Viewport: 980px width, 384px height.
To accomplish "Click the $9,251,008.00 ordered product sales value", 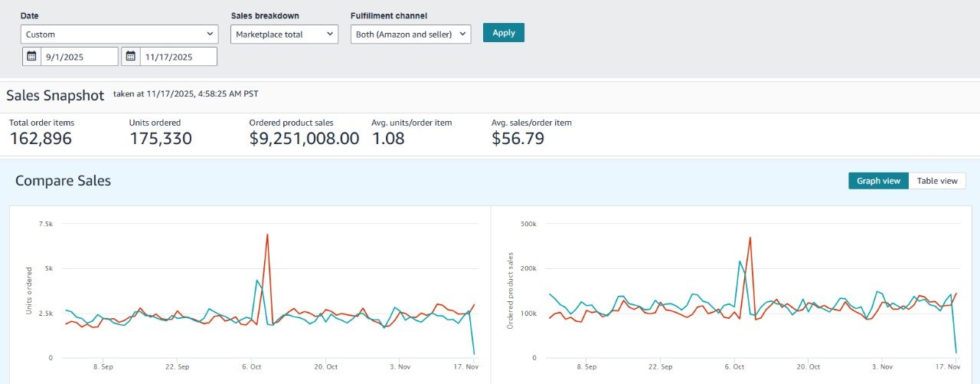I will point(304,139).
